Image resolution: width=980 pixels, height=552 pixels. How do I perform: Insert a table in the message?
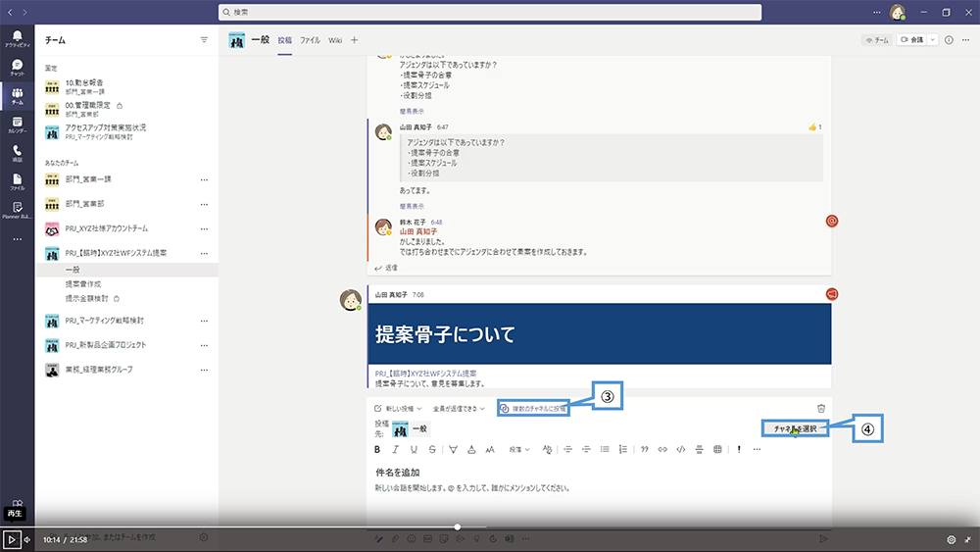[x=717, y=449]
